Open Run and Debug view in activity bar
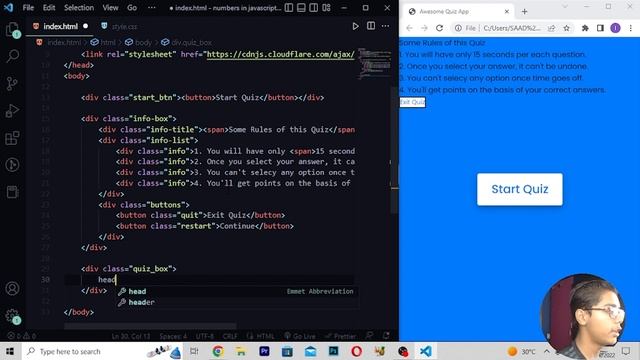This screenshot has height=360, width=640. [12, 111]
